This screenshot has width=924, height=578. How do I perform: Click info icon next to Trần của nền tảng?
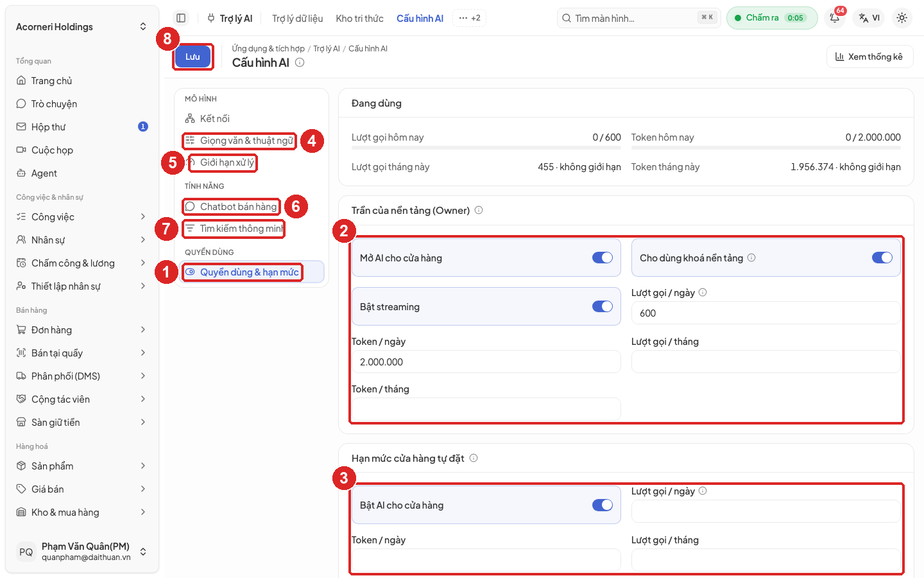click(x=479, y=210)
